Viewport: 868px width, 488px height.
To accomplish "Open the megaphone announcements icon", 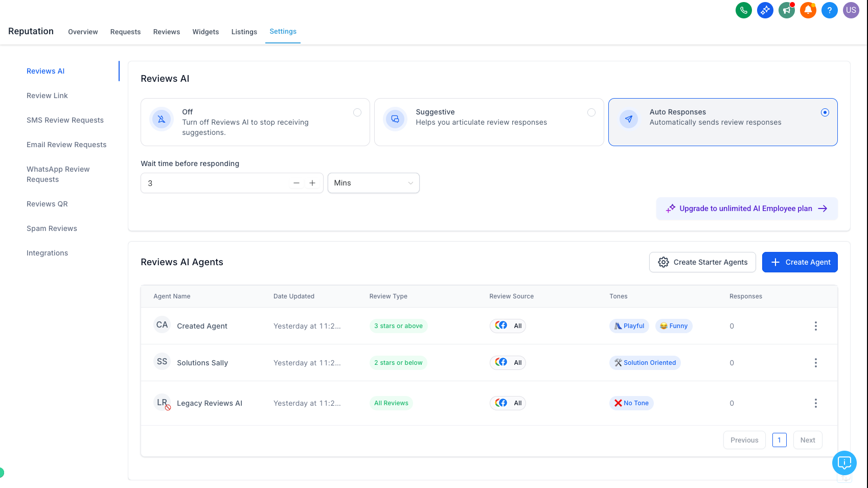I will coord(786,10).
